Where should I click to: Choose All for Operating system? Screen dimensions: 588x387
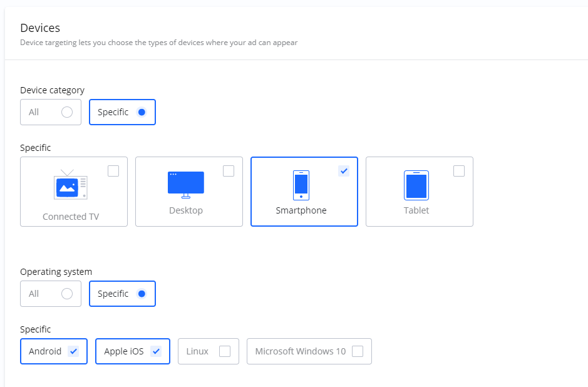(67, 294)
